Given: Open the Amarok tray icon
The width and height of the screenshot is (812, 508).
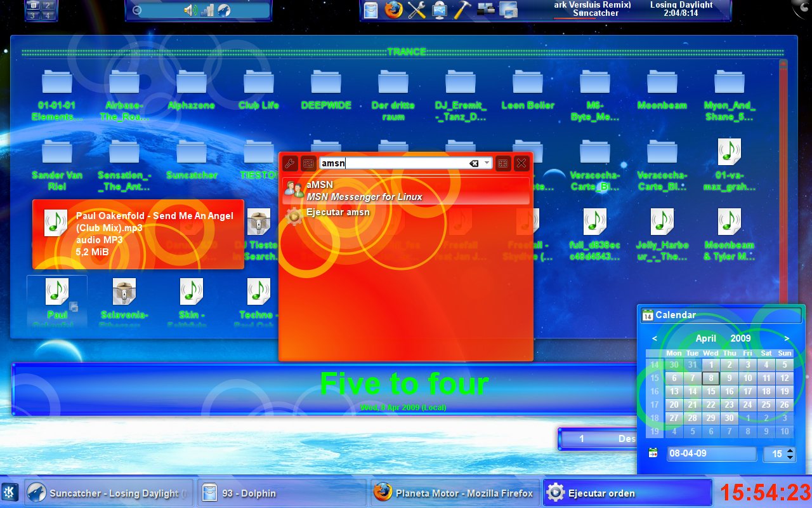Looking at the screenshot, I should click(x=223, y=10).
